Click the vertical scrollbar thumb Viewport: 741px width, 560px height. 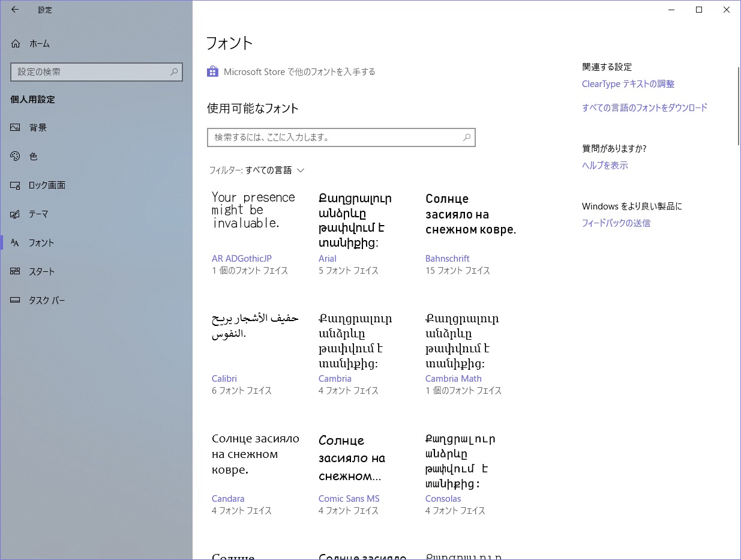click(x=739, y=106)
